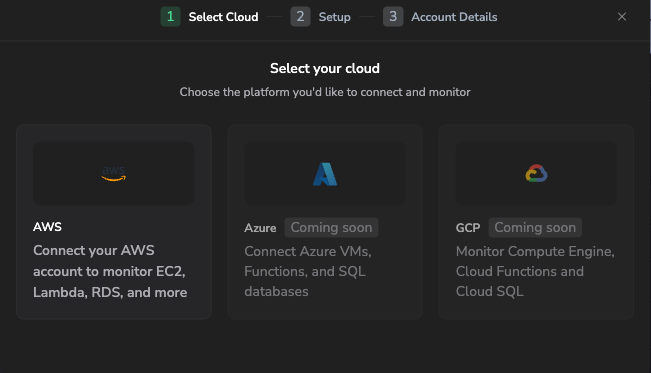Click 'Monitor Compute Engine' description text
The image size is (651, 373).
(535, 271)
